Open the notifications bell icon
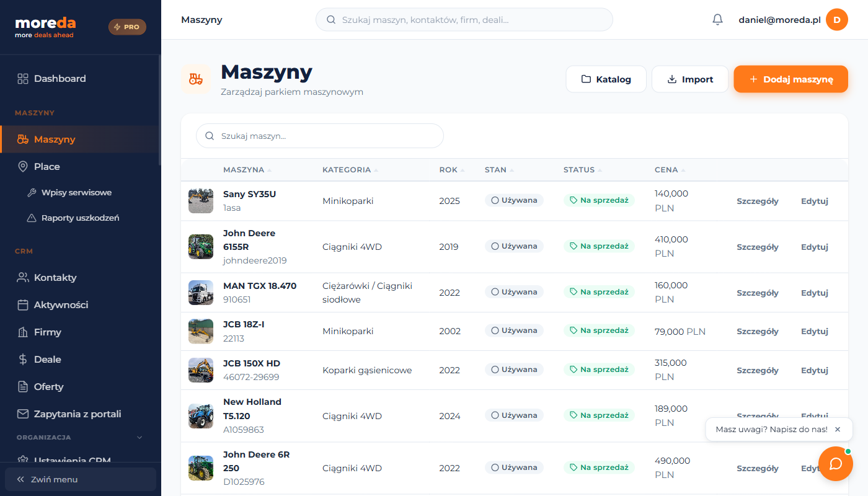Image resolution: width=868 pixels, height=496 pixels. coord(717,20)
